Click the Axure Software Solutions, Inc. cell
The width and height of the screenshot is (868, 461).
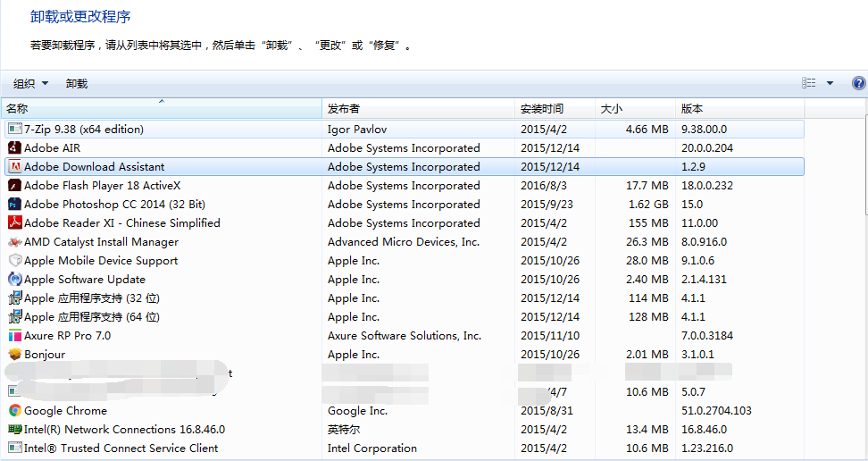(x=405, y=336)
